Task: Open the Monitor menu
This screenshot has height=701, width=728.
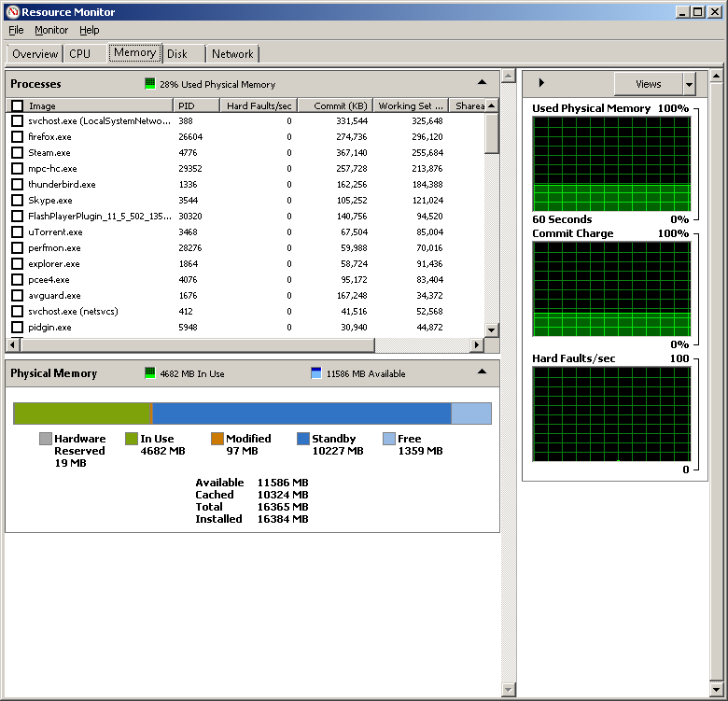Action: tap(51, 31)
